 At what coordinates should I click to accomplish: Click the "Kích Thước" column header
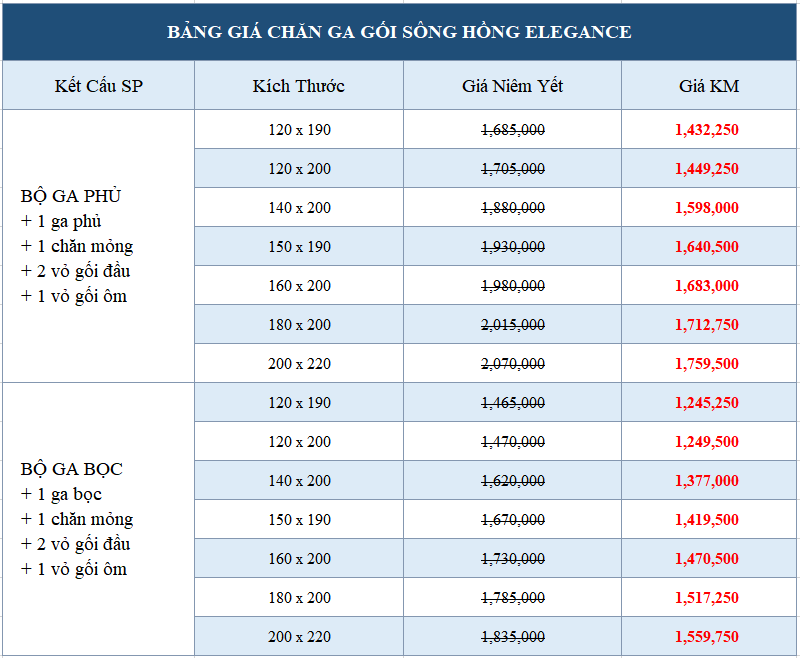coord(299,86)
